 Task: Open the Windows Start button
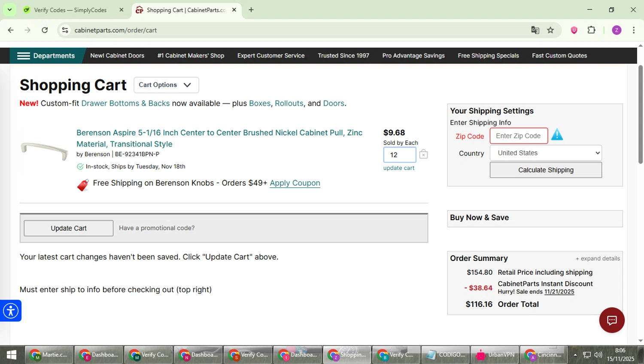point(12,355)
